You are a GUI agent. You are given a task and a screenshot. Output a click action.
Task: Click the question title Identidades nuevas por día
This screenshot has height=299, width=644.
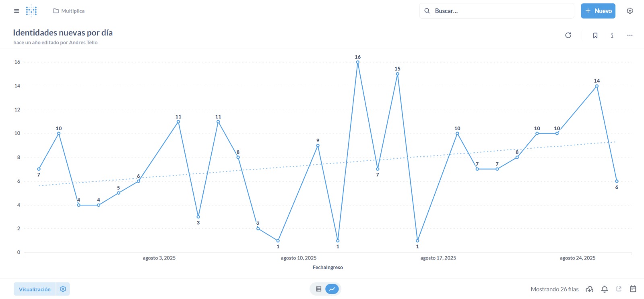63,33
